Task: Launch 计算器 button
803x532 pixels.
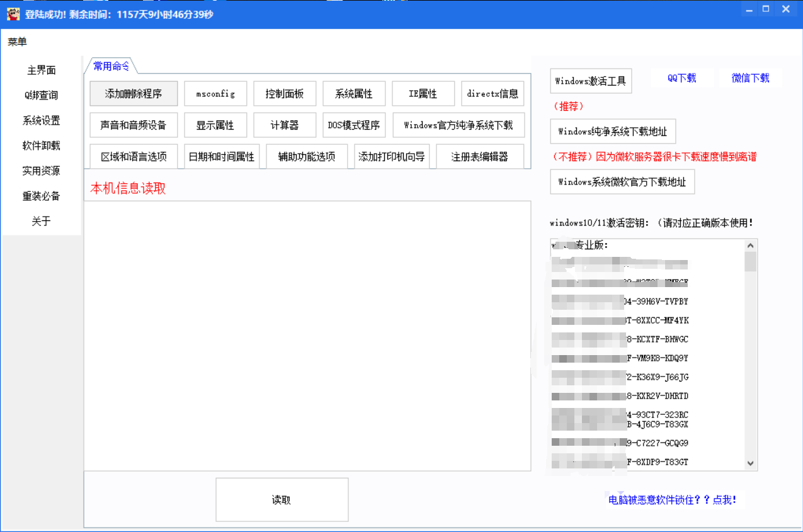Action: pyautogui.click(x=285, y=125)
